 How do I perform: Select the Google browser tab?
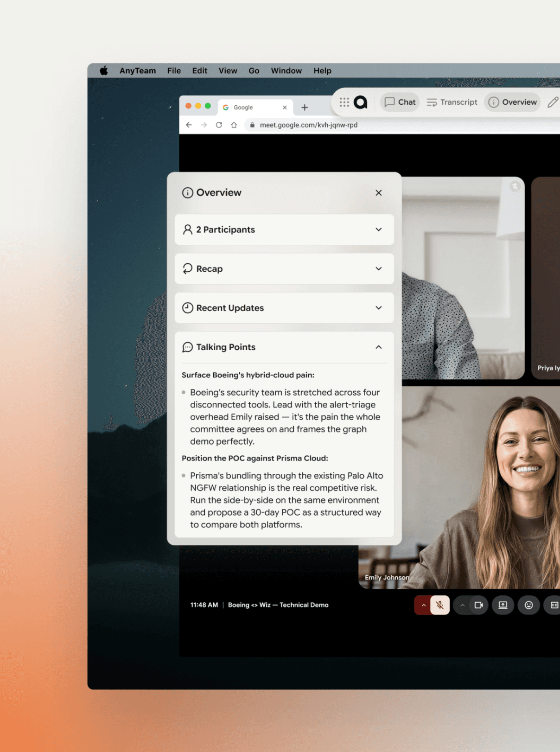coord(255,107)
